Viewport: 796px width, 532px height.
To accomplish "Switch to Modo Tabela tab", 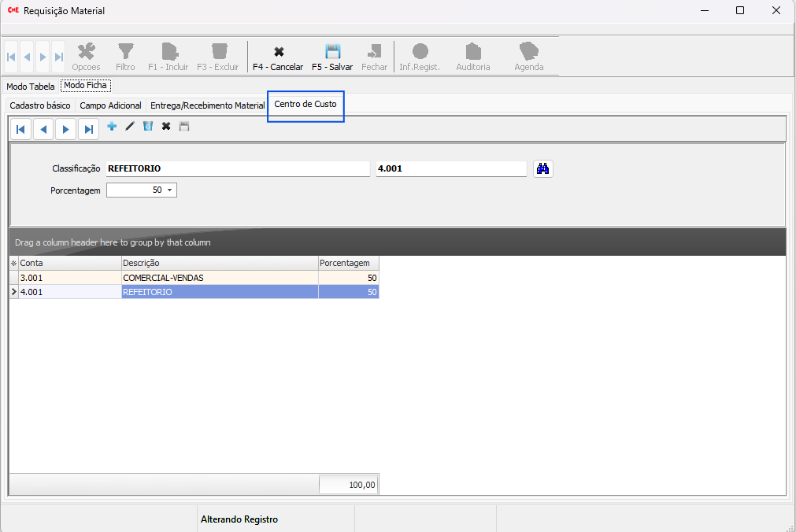I will (31, 86).
